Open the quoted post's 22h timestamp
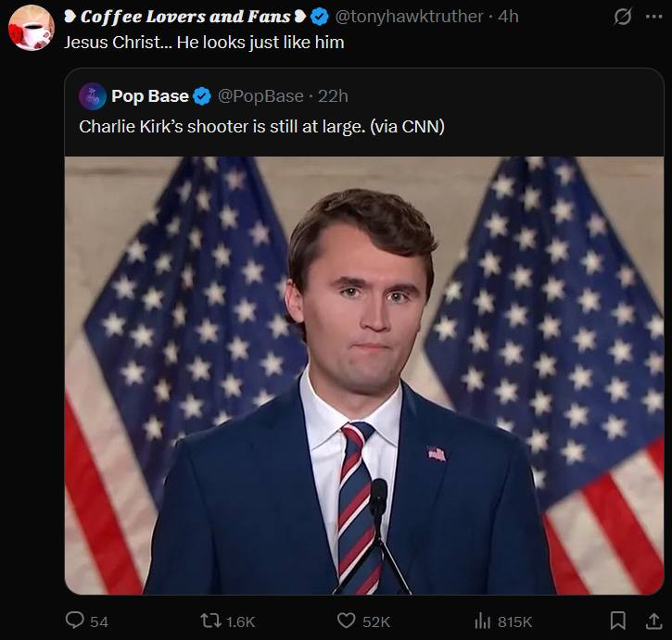 pyautogui.click(x=334, y=96)
